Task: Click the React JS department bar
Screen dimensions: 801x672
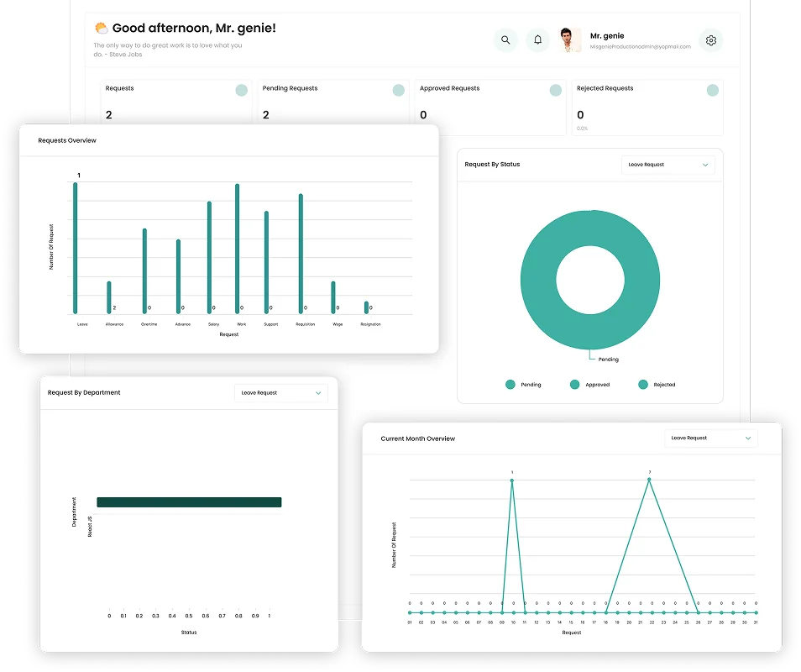Action: (x=189, y=502)
